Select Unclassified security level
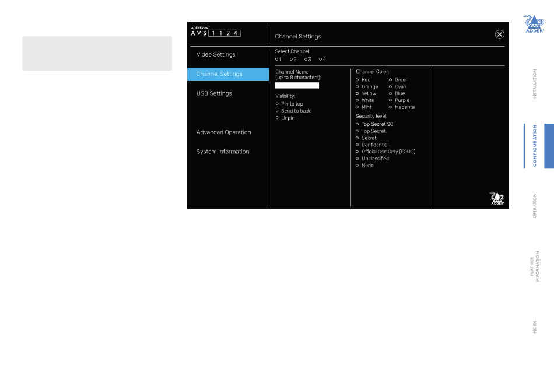Viewport: 554px width, 392px height. [357, 159]
